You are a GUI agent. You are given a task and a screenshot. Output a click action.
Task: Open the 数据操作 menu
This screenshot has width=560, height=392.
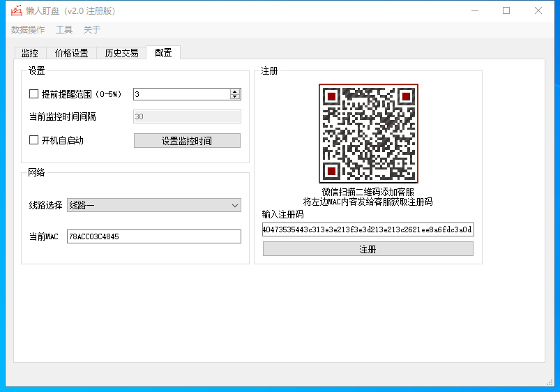coord(28,30)
